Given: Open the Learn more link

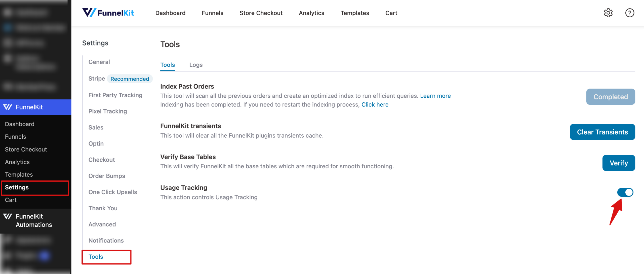Looking at the screenshot, I should 435,96.
